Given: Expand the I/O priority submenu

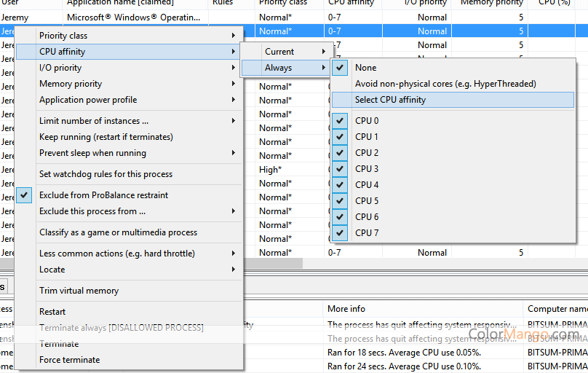Looking at the screenshot, I should pos(129,68).
